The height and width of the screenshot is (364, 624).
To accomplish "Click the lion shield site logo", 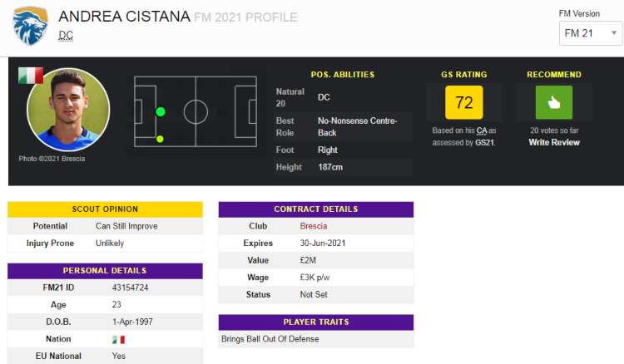I will point(30,26).
